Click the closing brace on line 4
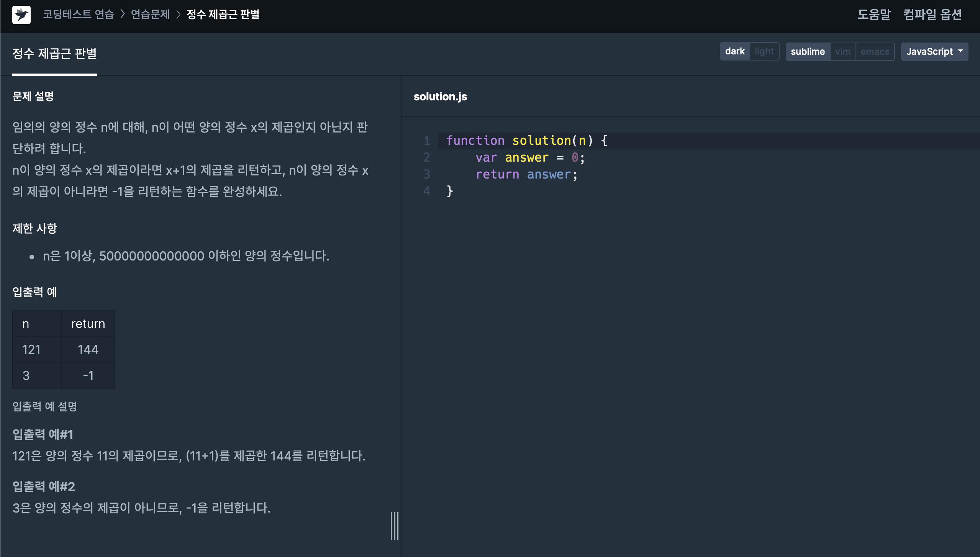 [x=450, y=191]
